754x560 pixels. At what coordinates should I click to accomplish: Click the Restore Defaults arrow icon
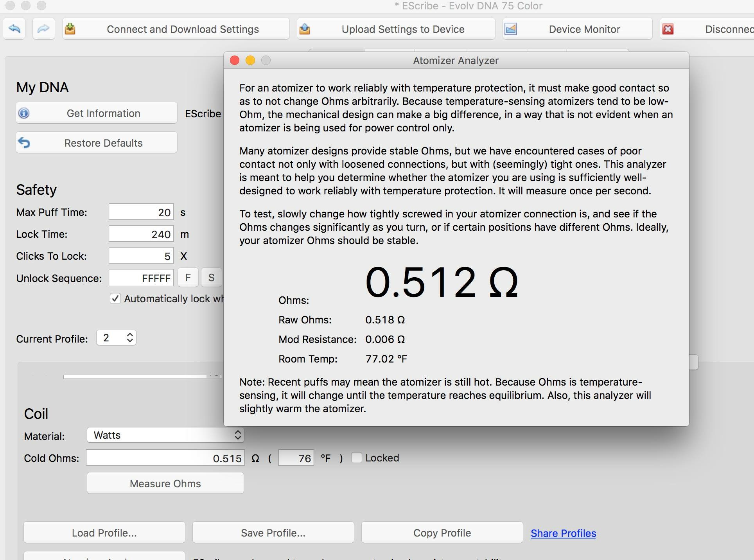24,143
